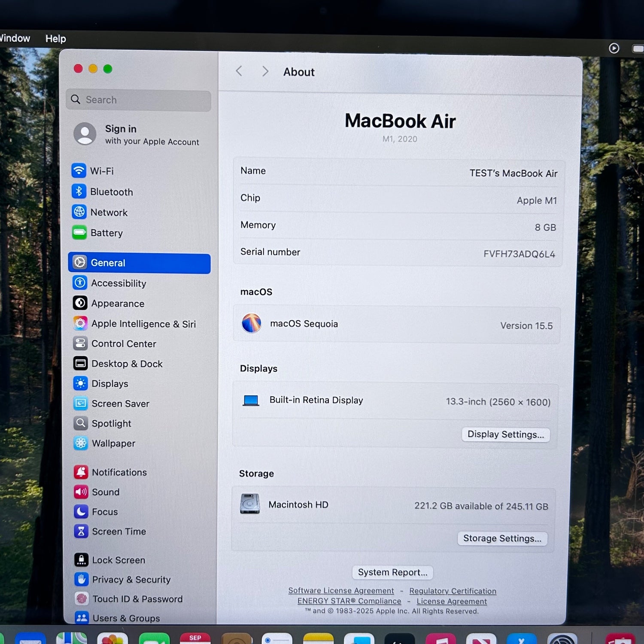Click serial number FVFH73ADQ6L4

pyautogui.click(x=519, y=254)
